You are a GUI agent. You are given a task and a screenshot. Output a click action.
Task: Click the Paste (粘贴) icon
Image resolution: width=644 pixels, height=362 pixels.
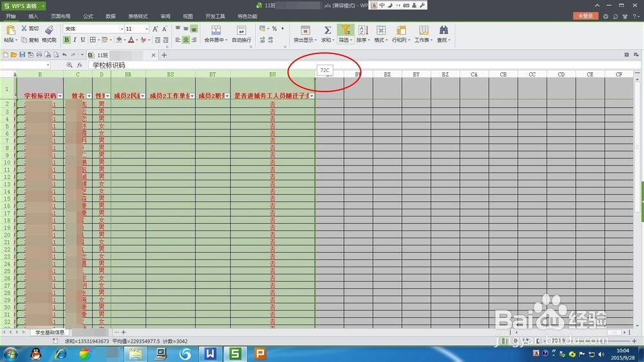click(10, 30)
